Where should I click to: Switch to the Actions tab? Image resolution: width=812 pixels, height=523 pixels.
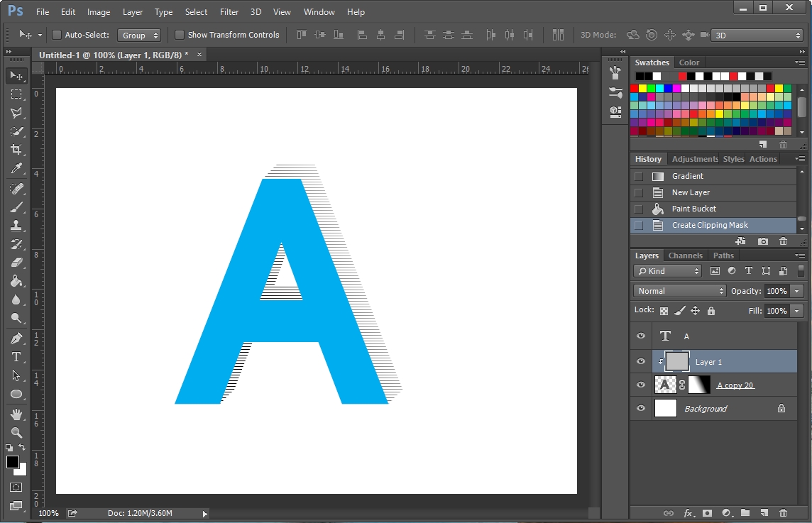(x=763, y=159)
